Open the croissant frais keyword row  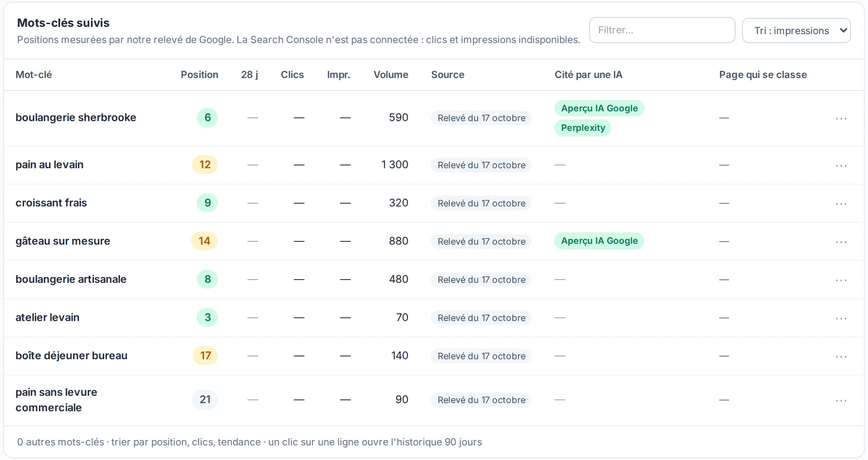tap(434, 203)
